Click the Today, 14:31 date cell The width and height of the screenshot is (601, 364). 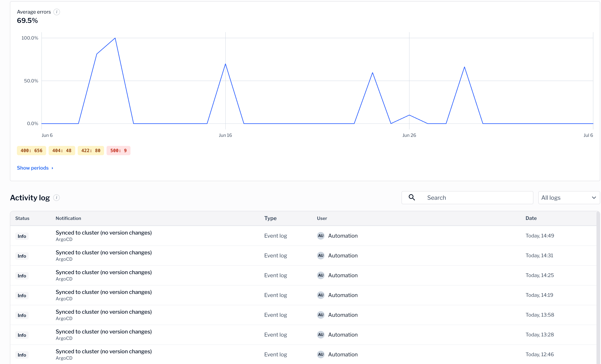[x=539, y=255]
